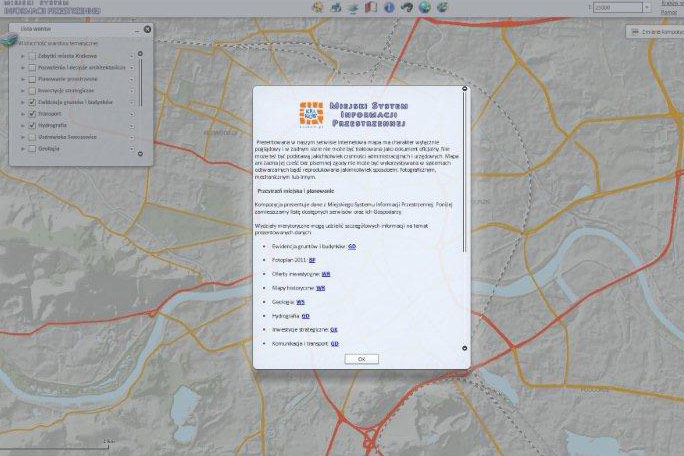Close the Lista warstw panel
This screenshot has width=684, height=456.
tap(147, 28)
